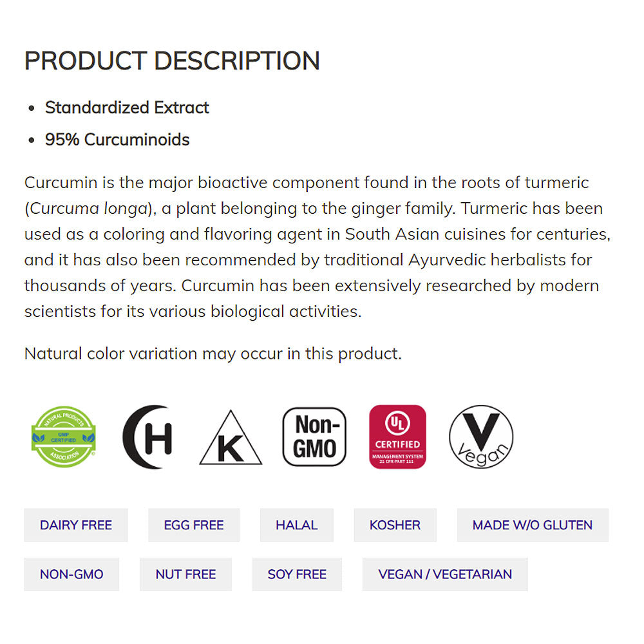Select the EGG FREE tag
The width and height of the screenshot is (644, 644).
pos(194,525)
